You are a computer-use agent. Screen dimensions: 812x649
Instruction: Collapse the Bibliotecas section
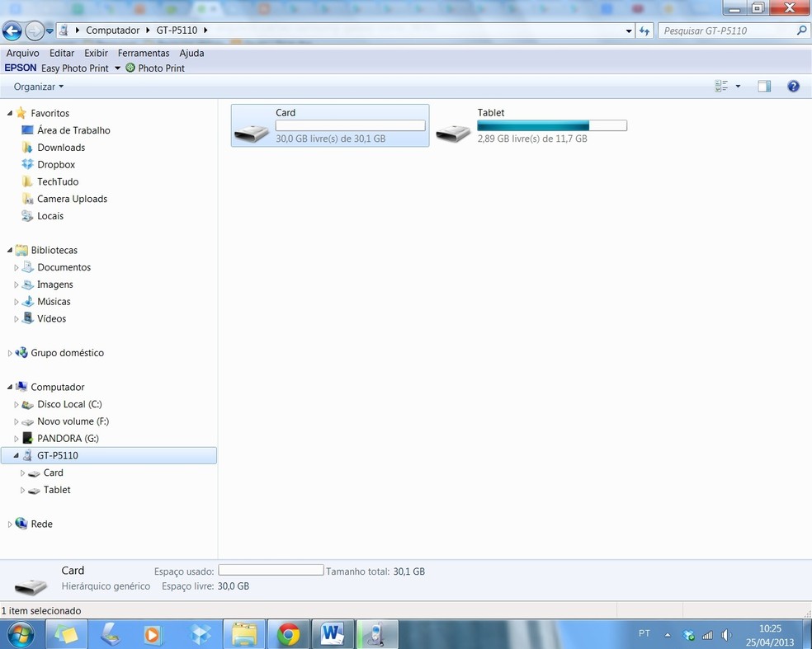point(9,250)
